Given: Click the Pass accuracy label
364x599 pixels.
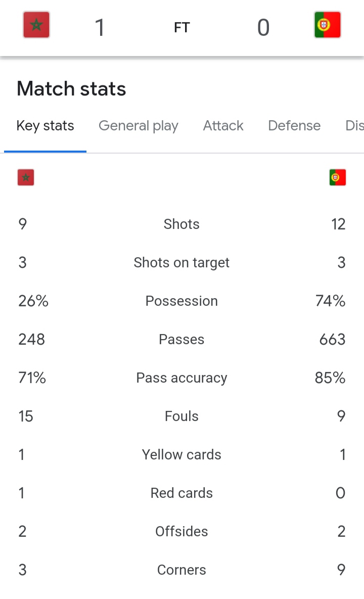Looking at the screenshot, I should 181,378.
